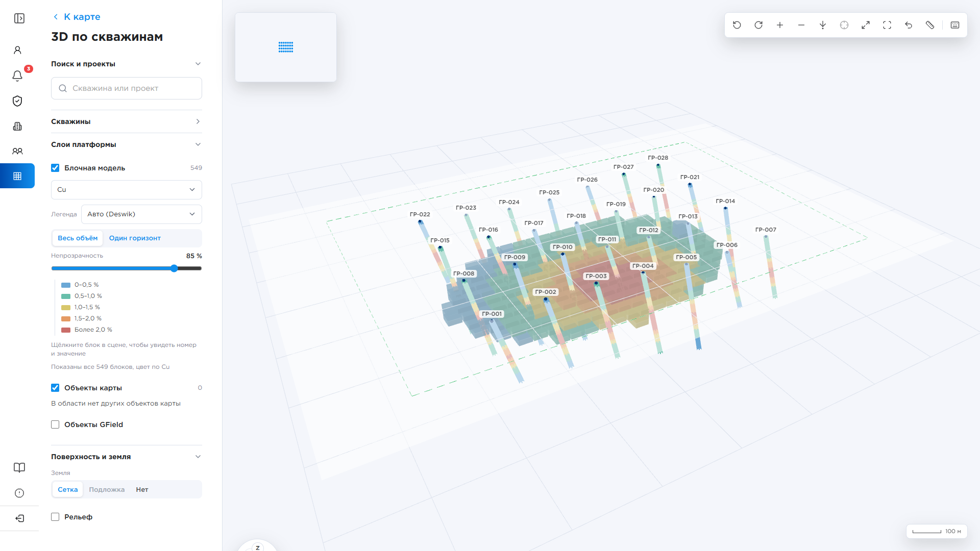Select borehole label ГР-010 in the scene
The height and width of the screenshot is (551, 980).
562,247
